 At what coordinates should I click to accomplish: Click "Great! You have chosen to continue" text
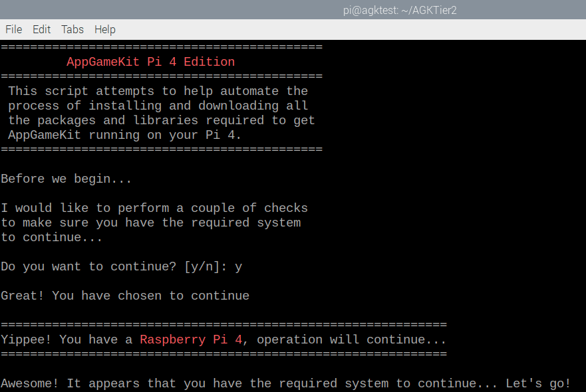(x=125, y=296)
